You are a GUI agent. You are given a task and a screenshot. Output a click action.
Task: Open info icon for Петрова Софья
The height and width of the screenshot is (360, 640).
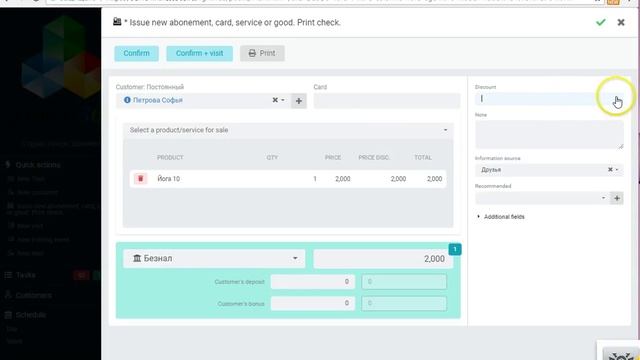click(127, 100)
